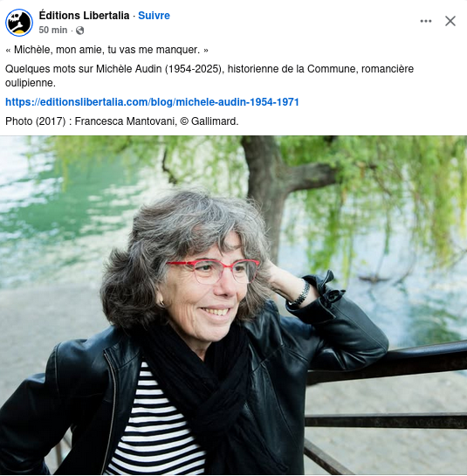This screenshot has width=467, height=476.
Task: Click the Francesca Mantovani photo credit line
Action: click(121, 121)
